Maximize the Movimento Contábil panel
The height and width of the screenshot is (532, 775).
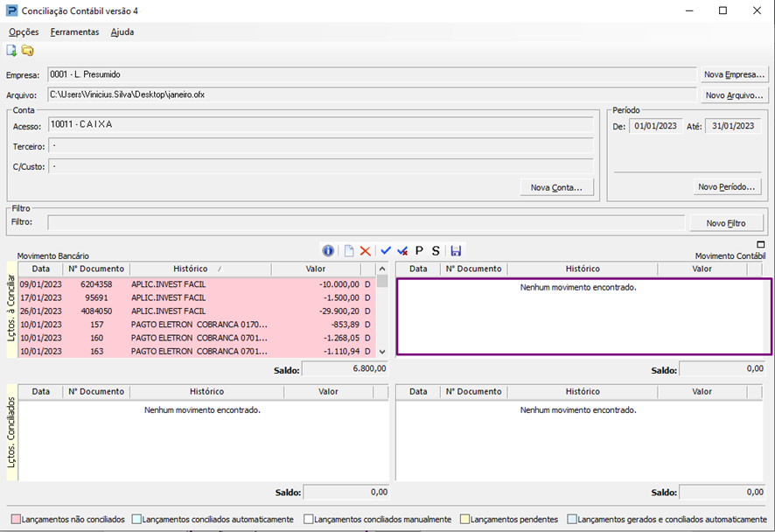point(761,245)
